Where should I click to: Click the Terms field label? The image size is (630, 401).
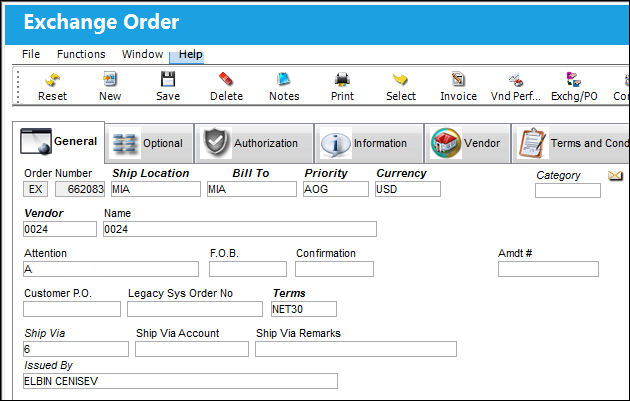[289, 293]
